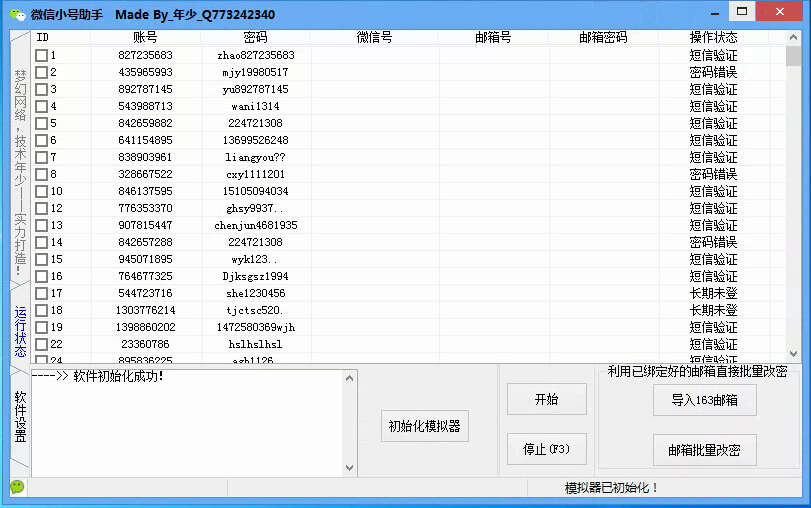Maximize the 微信小号助手 window
This screenshot has height=508, width=811.
[742, 11]
